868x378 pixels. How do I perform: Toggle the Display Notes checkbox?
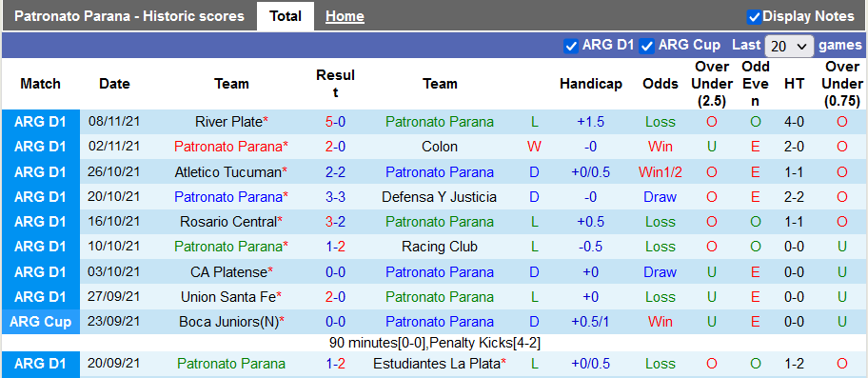pos(754,16)
